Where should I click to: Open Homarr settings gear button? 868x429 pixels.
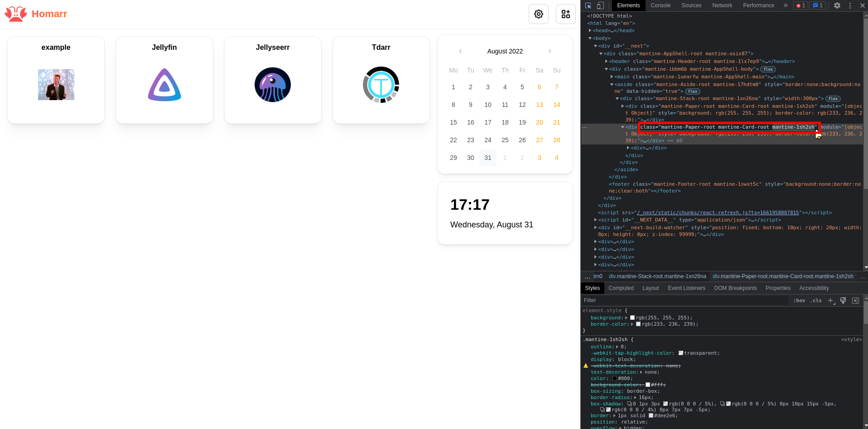click(x=539, y=14)
